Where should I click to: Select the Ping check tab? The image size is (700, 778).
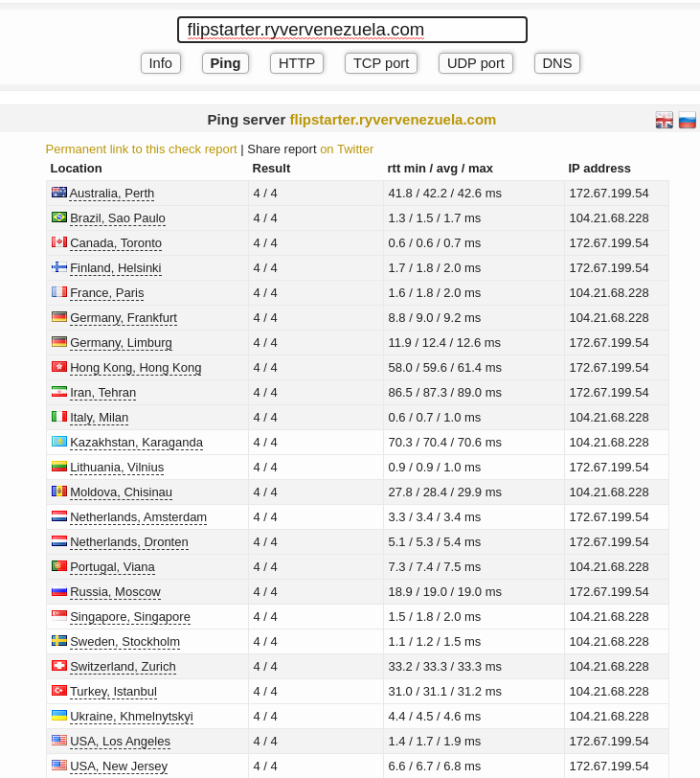click(225, 63)
